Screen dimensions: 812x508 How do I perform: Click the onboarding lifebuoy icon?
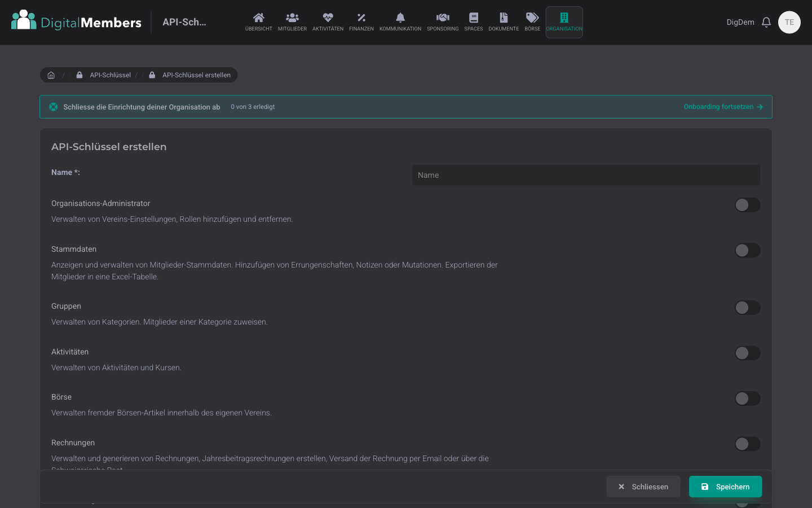(x=54, y=107)
